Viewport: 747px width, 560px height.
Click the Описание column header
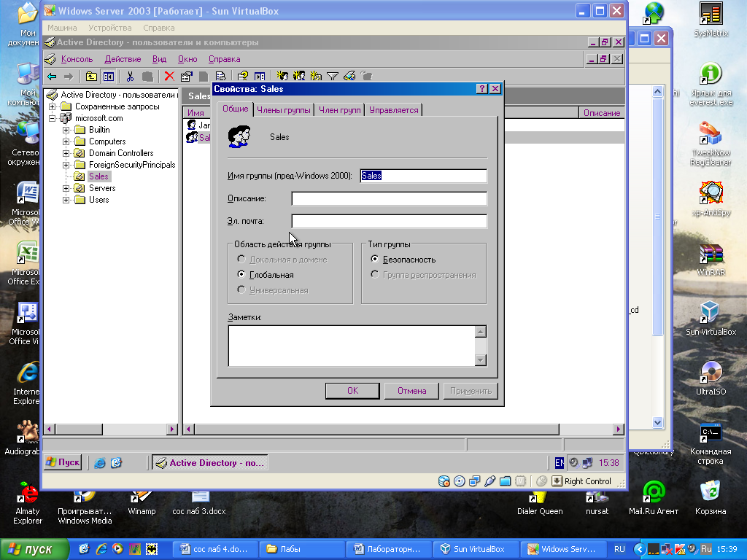click(x=602, y=113)
